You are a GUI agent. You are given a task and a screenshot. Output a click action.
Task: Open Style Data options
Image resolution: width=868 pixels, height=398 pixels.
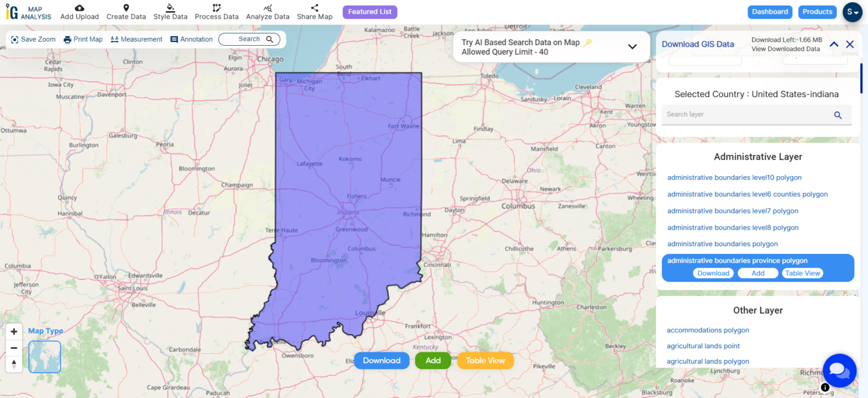tap(170, 12)
